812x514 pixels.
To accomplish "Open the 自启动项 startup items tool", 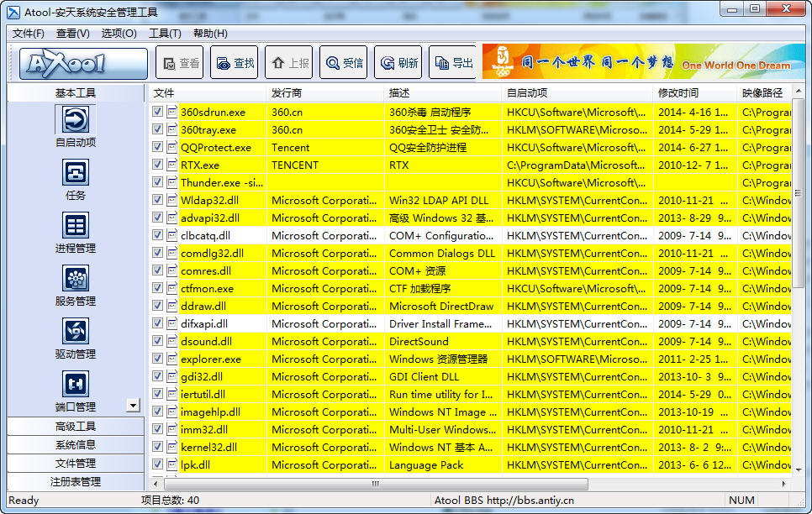I will 76,126.
